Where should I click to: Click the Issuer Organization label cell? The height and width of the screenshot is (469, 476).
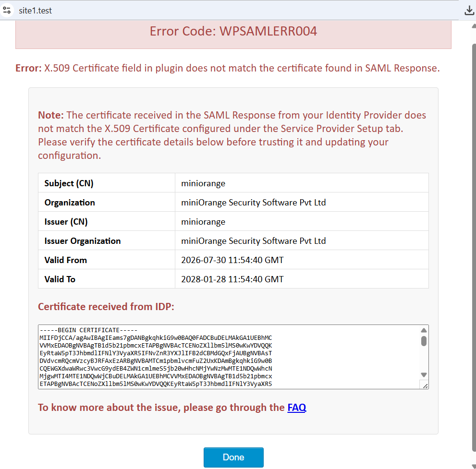point(107,241)
